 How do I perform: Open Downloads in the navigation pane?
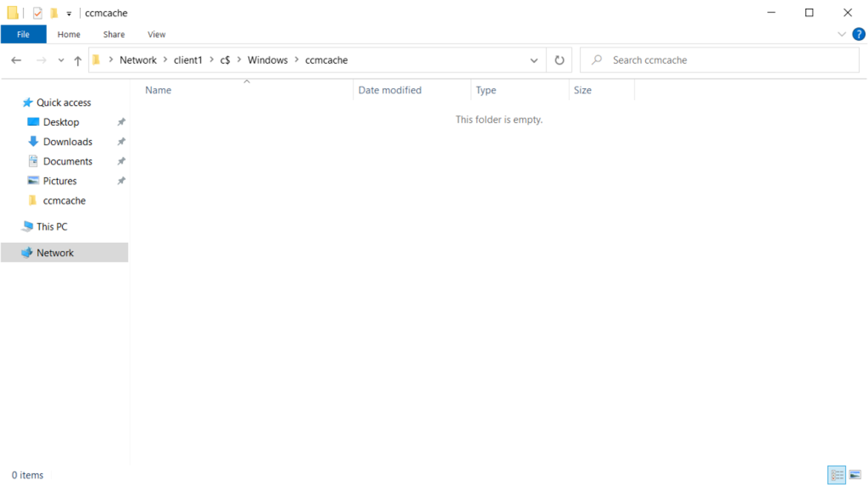(67, 142)
